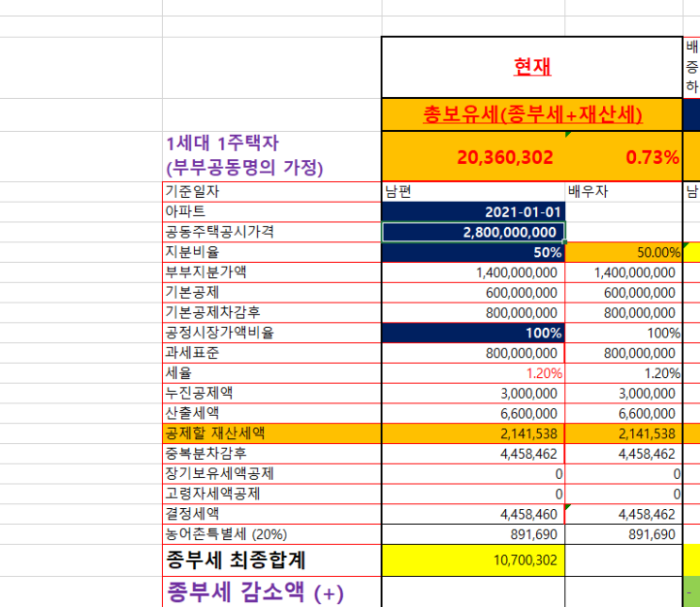Click the '중복분차감후' row label
The height and width of the screenshot is (607, 700).
[x=271, y=453]
